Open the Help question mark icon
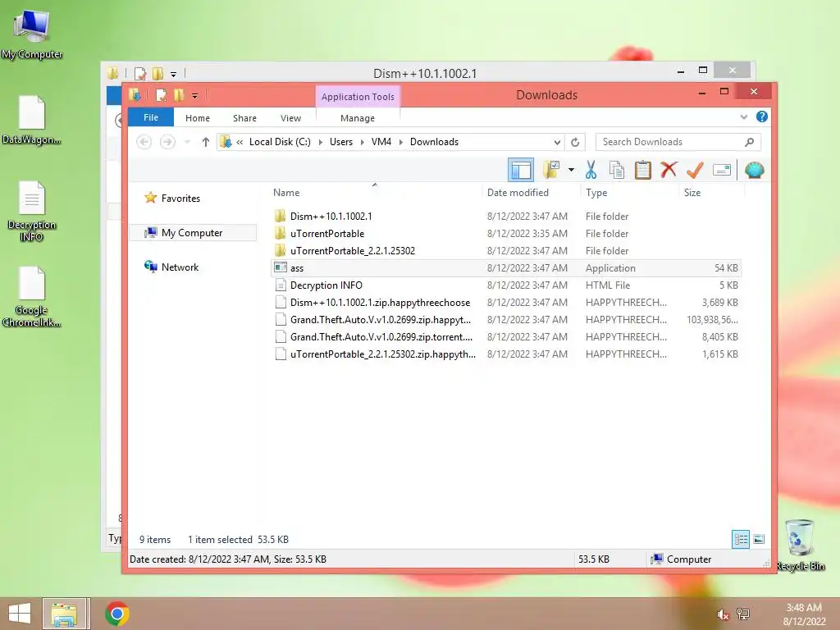840x630 pixels. pyautogui.click(x=761, y=116)
